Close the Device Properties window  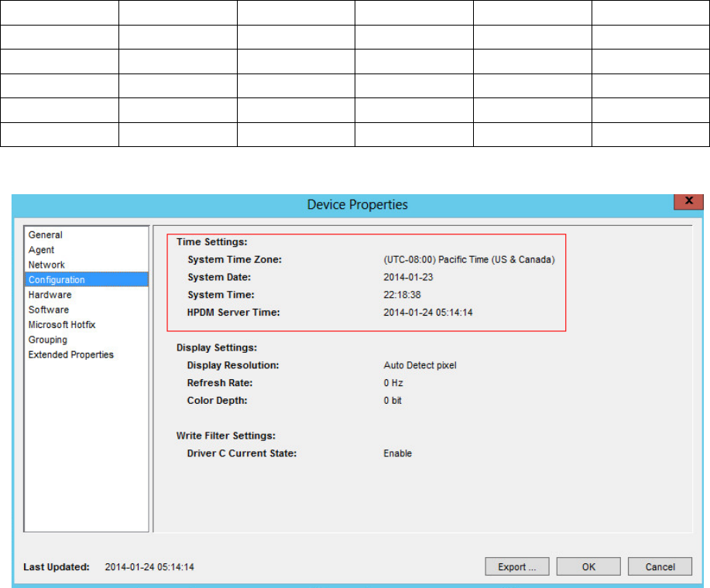click(x=684, y=201)
